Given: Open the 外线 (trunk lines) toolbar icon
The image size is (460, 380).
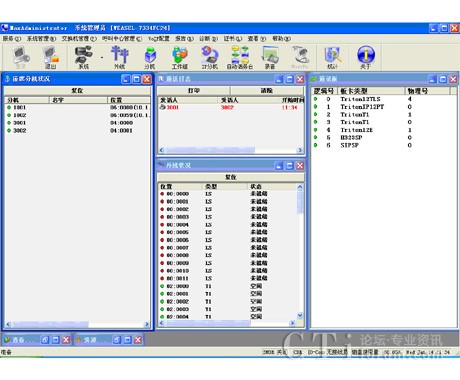Looking at the screenshot, I should tap(119, 57).
